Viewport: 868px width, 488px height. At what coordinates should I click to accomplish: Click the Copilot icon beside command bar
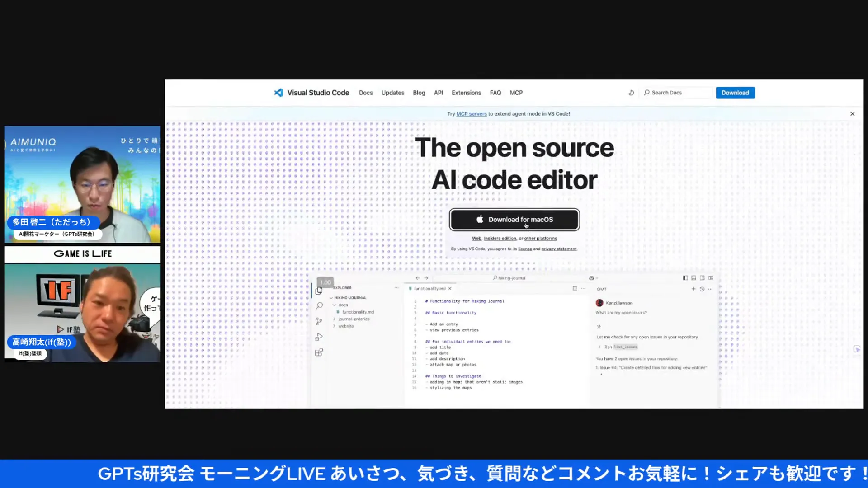point(591,278)
